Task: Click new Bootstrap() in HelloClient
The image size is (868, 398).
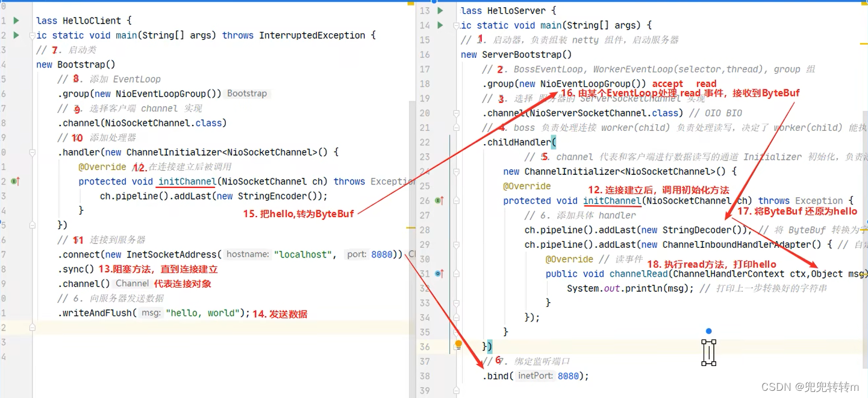Action: coord(76,65)
